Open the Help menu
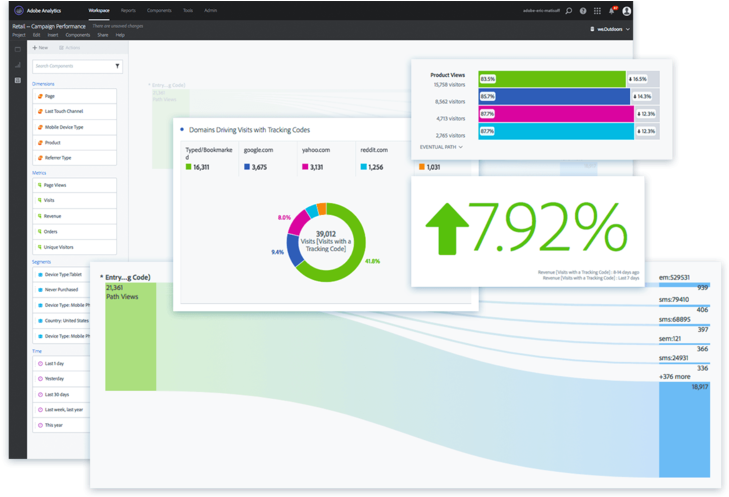The image size is (729, 497). coord(120,35)
